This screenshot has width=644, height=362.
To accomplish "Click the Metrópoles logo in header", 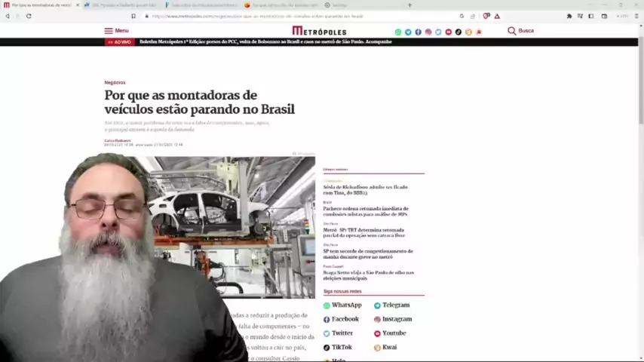I will click(x=319, y=31).
